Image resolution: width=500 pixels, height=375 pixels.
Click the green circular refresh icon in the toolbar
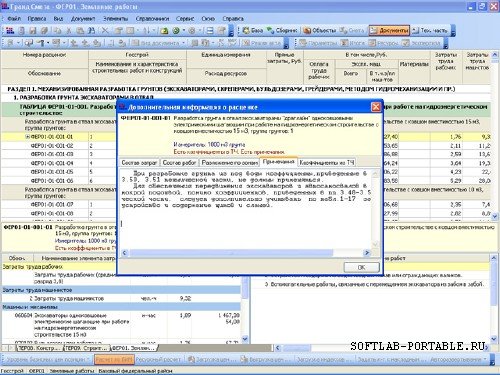176,31
